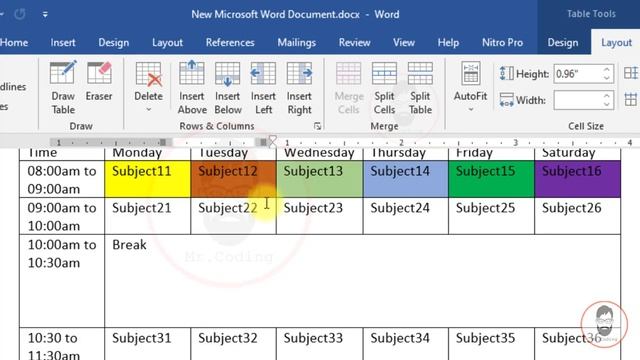Insert a column to the right
This screenshot has width=640, height=360.
pyautogui.click(x=299, y=88)
